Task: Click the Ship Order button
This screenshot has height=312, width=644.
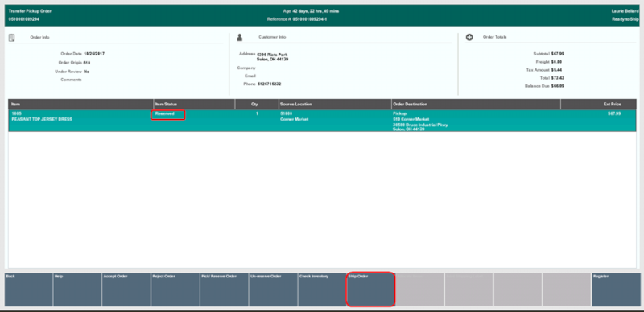Action: (371, 289)
